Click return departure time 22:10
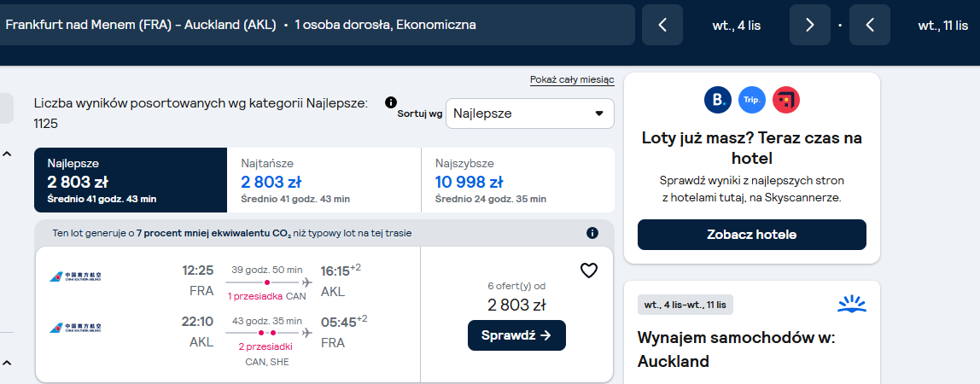980x384 pixels. pyautogui.click(x=197, y=322)
